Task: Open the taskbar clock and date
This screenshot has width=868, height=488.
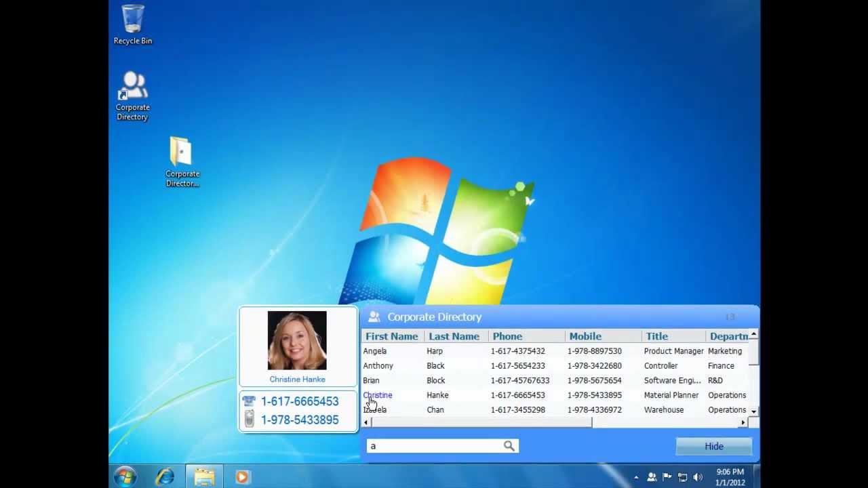Action: coord(730,477)
